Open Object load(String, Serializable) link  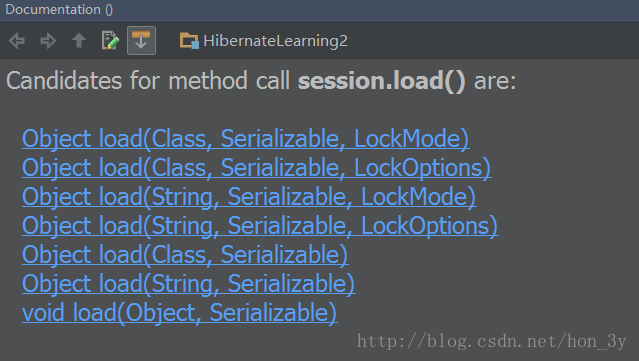point(188,284)
